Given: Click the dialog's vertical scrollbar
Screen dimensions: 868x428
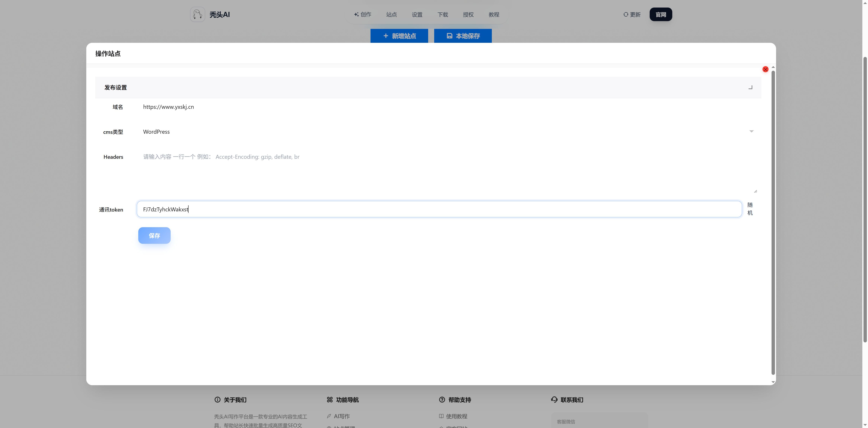Looking at the screenshot, I should tap(773, 223).
